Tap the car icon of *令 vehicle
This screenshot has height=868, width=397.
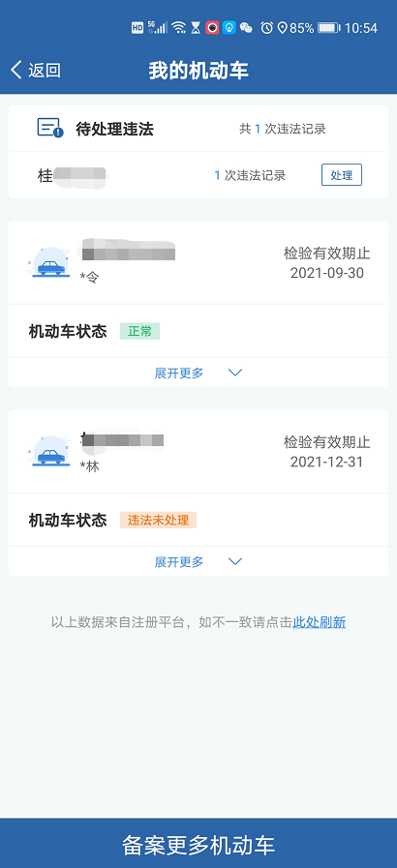[x=50, y=261]
